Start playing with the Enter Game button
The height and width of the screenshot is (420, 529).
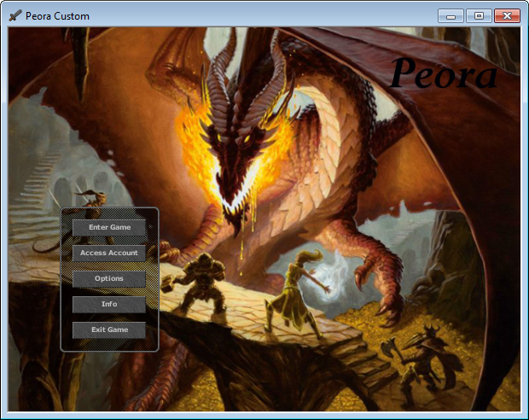point(109,228)
